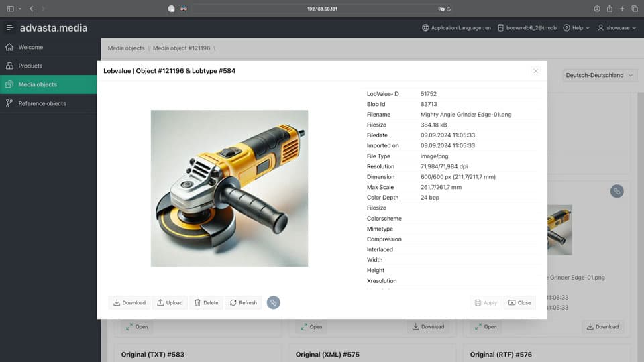Expand the Help menu

576,28
